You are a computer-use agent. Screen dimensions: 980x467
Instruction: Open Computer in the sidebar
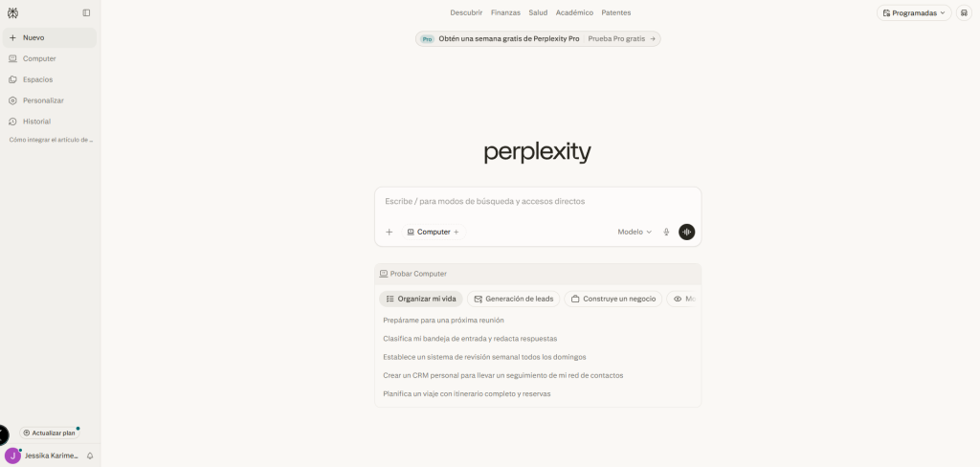[39, 58]
